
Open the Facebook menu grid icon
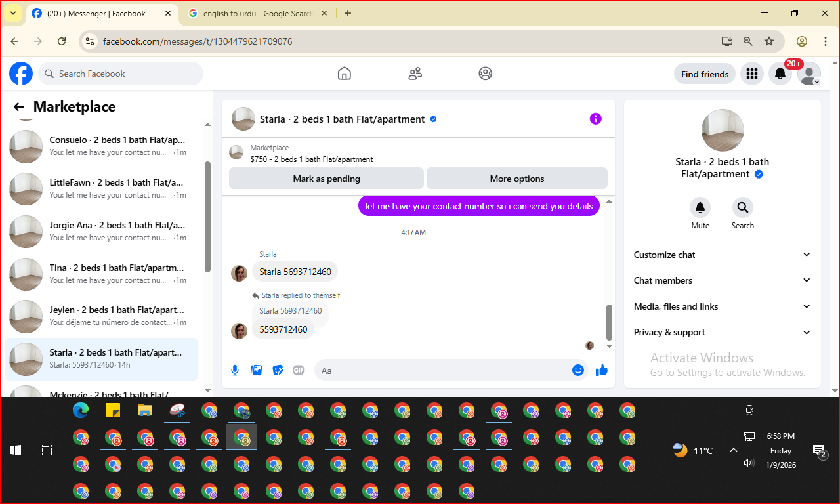[752, 74]
